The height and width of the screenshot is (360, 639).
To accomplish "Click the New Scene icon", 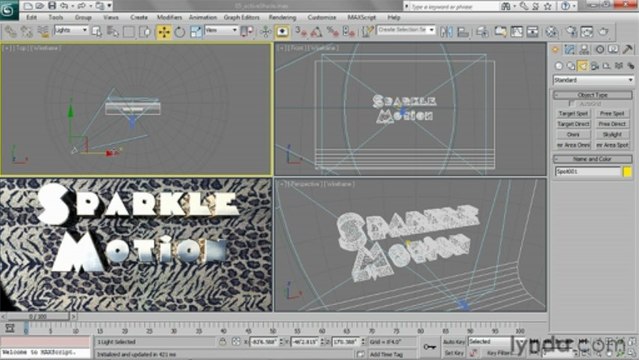I will point(27,6).
